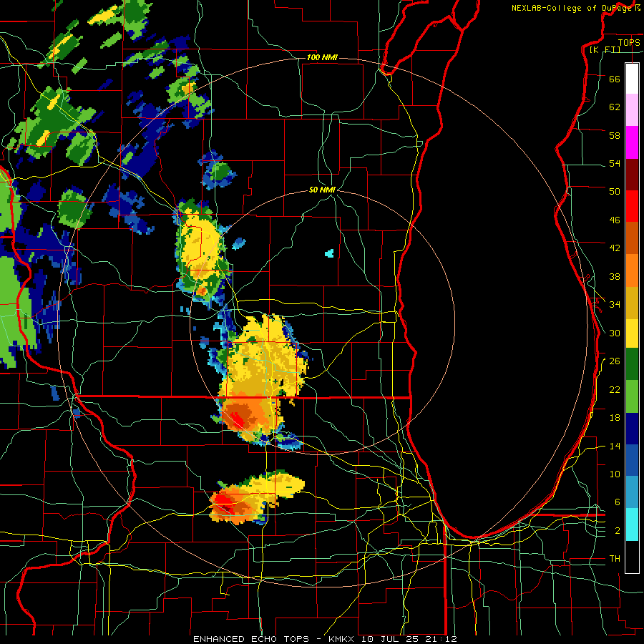The image size is (644, 644).
Task: Click the '21:12' timestamp in caption
Action: [442, 639]
